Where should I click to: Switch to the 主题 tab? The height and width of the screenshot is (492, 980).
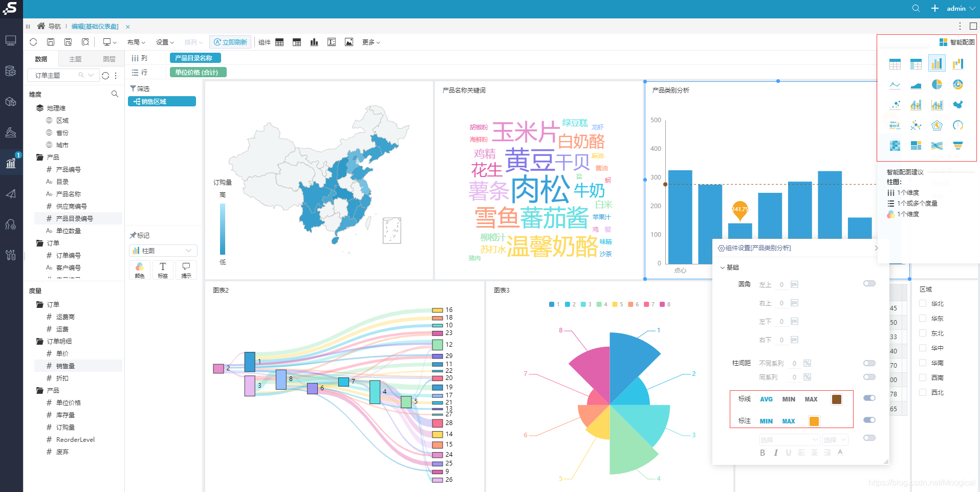(x=75, y=59)
